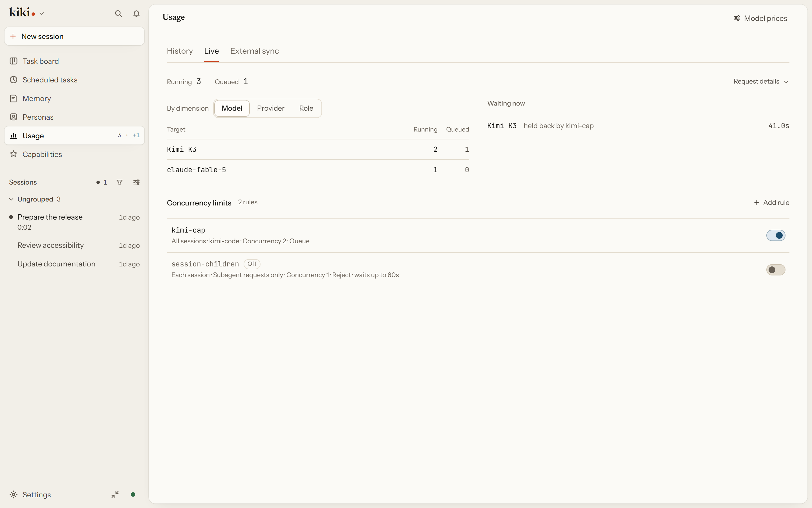Open session list display options icon
Screen dimensions: 812x508
136,182
